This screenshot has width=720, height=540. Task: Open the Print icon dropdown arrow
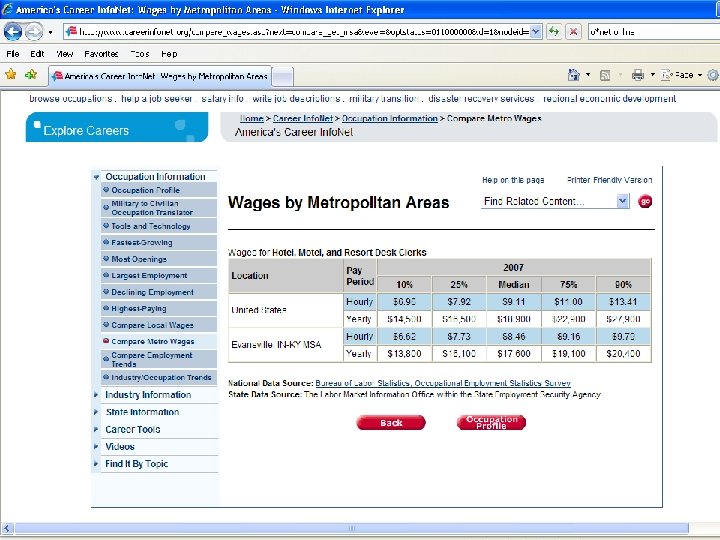(x=652, y=75)
